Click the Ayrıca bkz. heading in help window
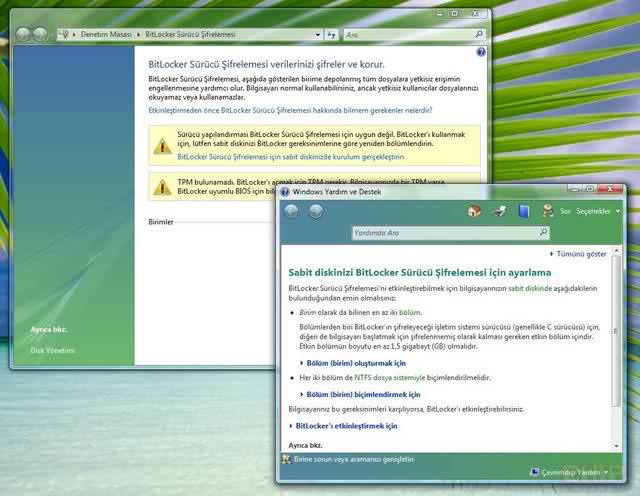640x496 pixels. pyautogui.click(x=305, y=445)
